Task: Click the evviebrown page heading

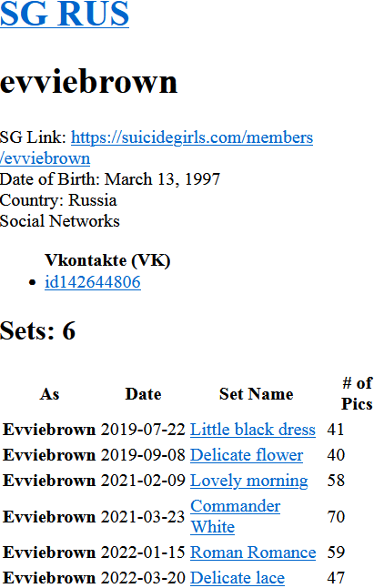Action: coord(88,81)
